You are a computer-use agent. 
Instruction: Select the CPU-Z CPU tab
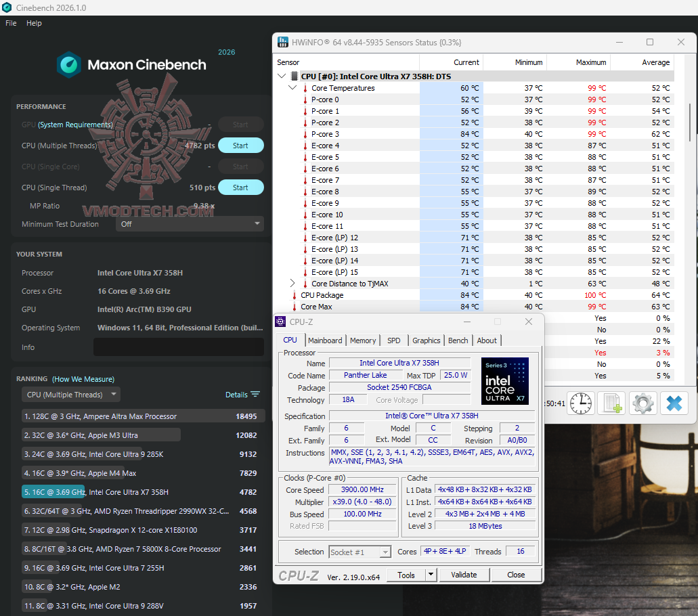tap(290, 340)
